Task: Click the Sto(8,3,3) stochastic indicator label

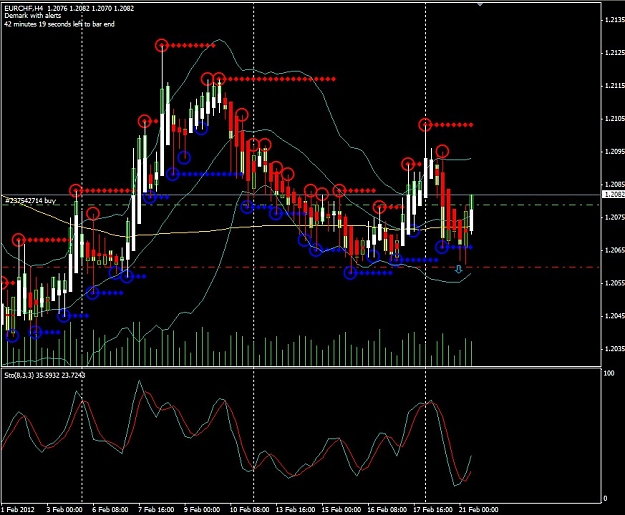Action: [x=45, y=375]
